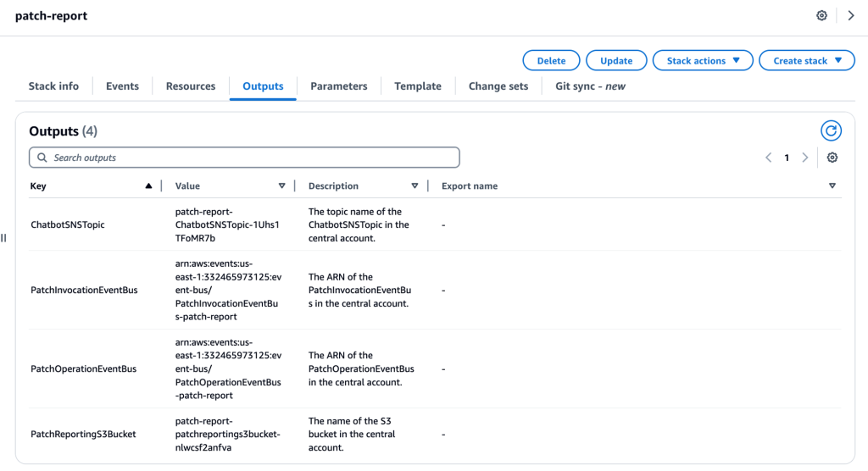
Task: Sort by Export name column arrow
Action: coord(832,186)
